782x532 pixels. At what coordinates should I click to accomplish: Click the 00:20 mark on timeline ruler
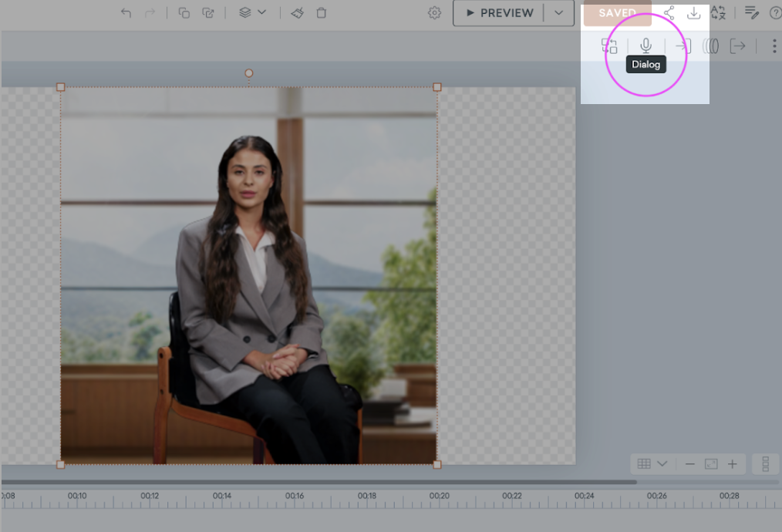(x=440, y=497)
